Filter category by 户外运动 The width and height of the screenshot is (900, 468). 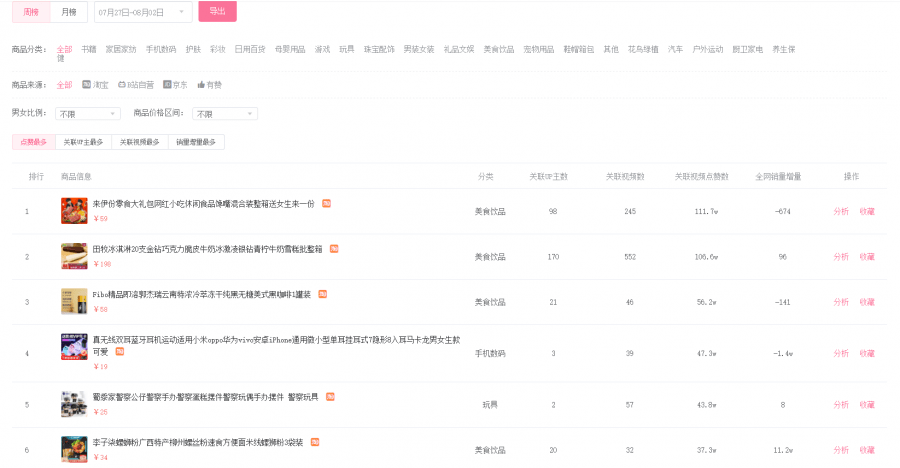tap(708, 49)
